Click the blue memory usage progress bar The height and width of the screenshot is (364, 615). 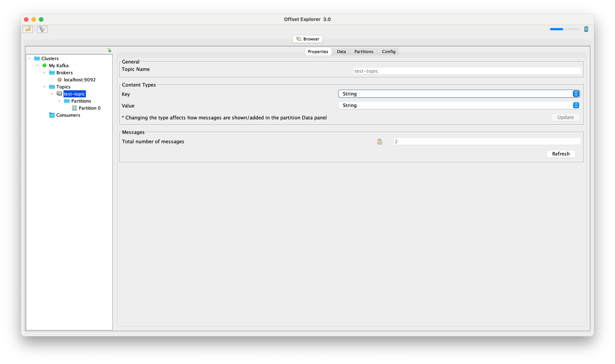tap(564, 29)
